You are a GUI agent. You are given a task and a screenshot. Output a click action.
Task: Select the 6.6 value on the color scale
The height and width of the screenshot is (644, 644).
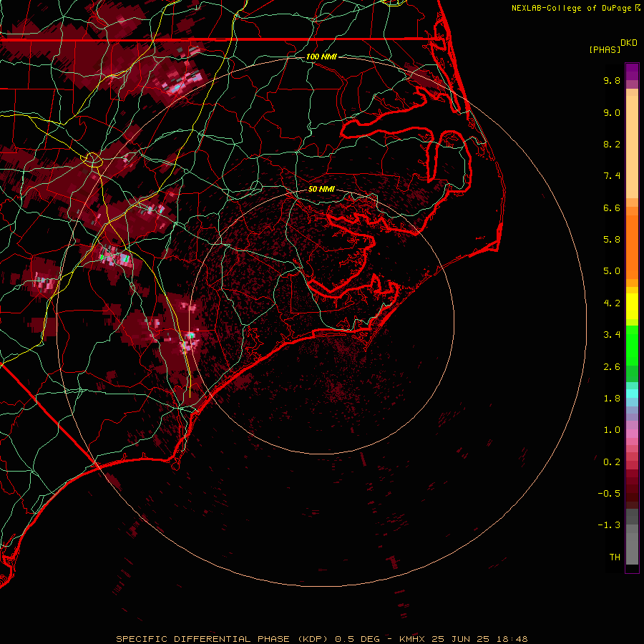pyautogui.click(x=612, y=208)
